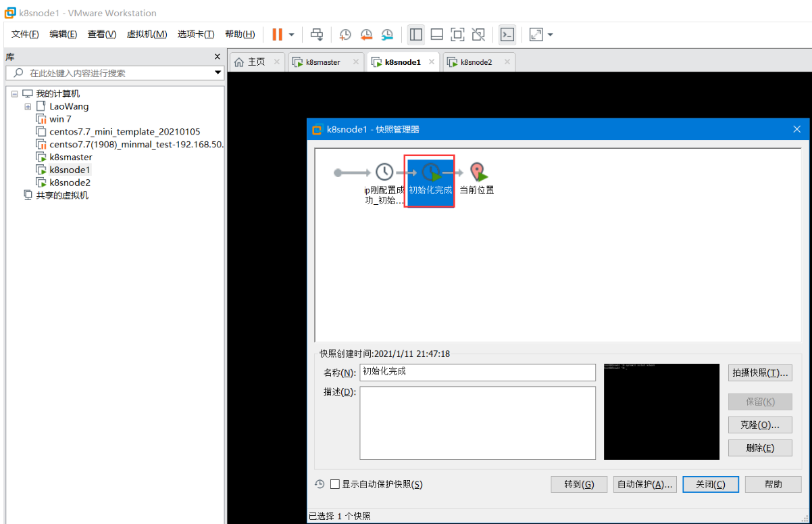Click the snapshot preview thumbnail
Image resolution: width=812 pixels, height=524 pixels.
click(x=661, y=412)
